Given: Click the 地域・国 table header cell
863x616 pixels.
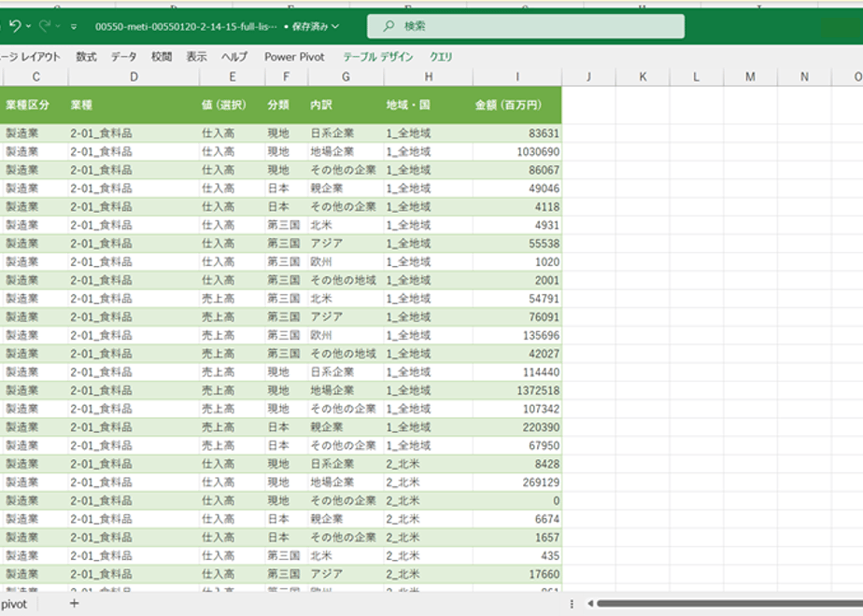Looking at the screenshot, I should (428, 105).
